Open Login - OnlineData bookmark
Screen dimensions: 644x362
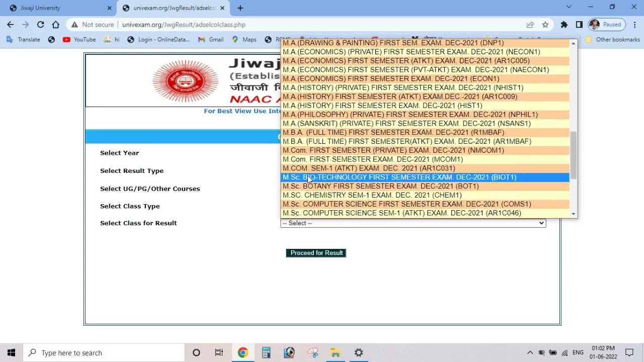coord(158,39)
